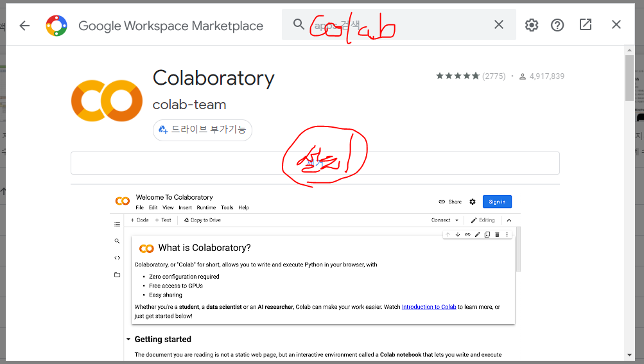Click the Colab screenshot preview image
This screenshot has width=644, height=364.
[x=315, y=275]
